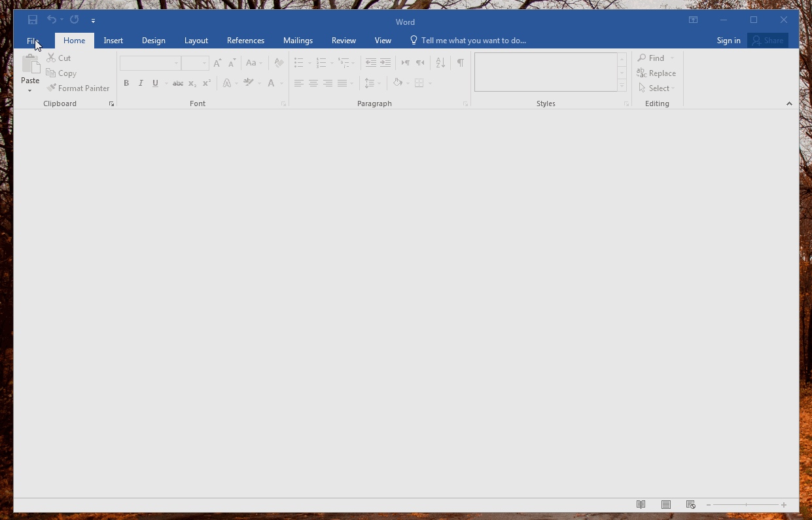Toggle Bold formatting
The image size is (812, 520).
tap(126, 83)
